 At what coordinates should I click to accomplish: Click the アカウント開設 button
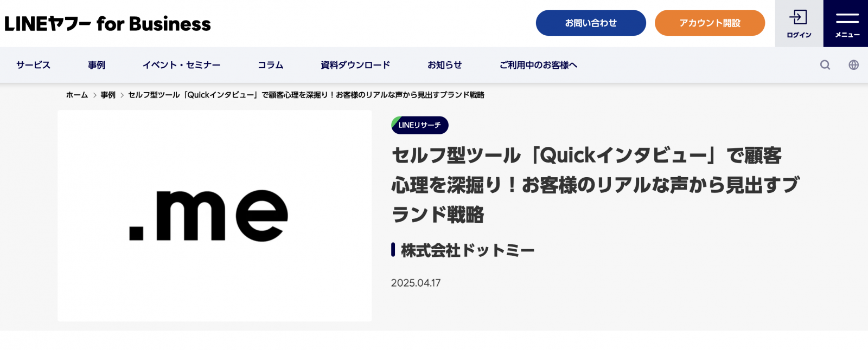click(710, 23)
